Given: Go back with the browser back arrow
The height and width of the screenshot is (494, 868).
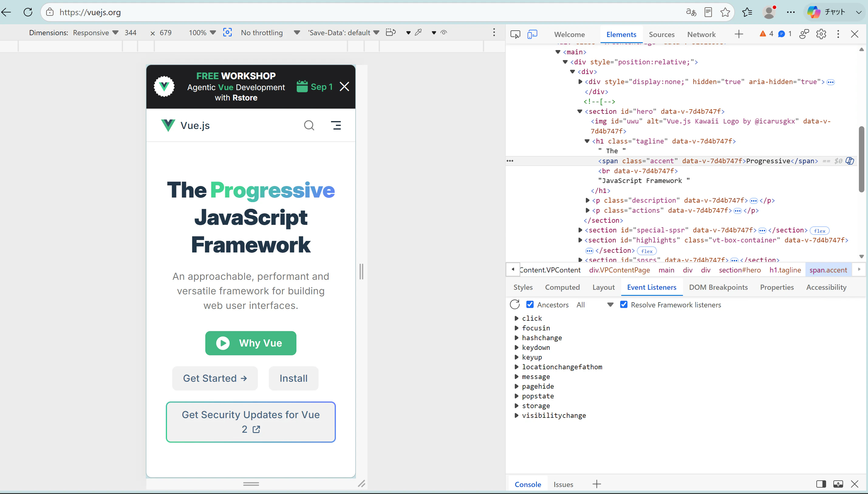Looking at the screenshot, I should click(x=7, y=12).
